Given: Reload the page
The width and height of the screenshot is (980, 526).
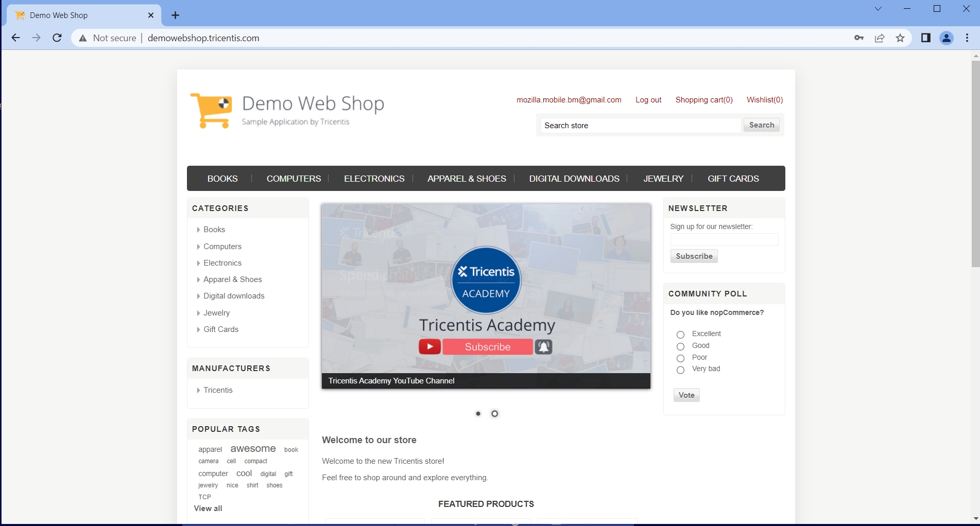Looking at the screenshot, I should [57, 38].
